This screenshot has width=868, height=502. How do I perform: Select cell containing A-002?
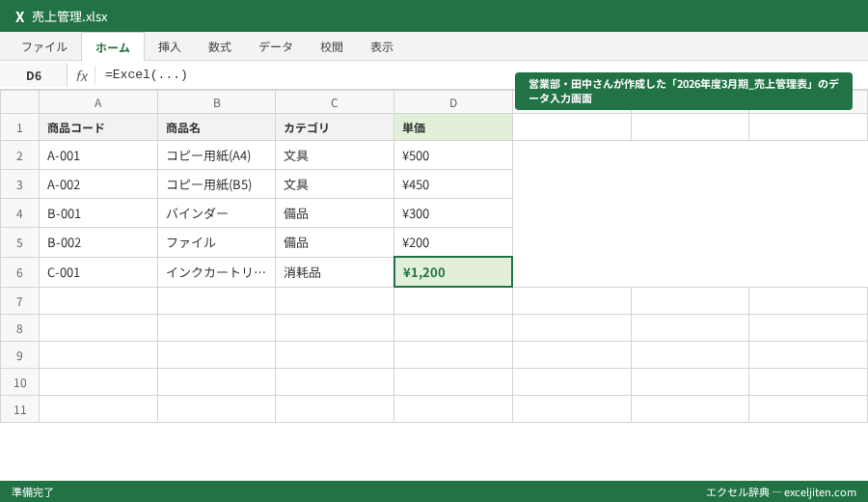click(x=98, y=184)
